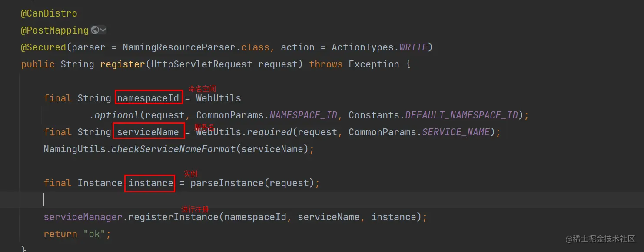Click the serviceName variable declaration

148,132
